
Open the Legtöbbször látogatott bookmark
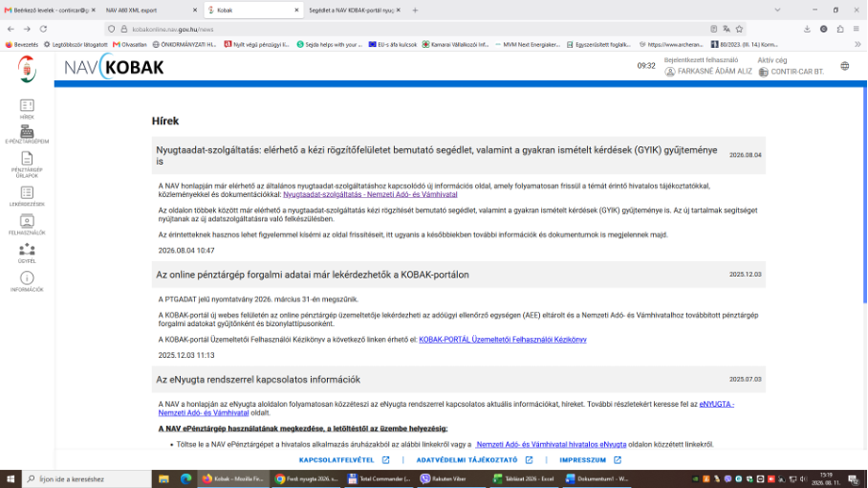coord(76,44)
